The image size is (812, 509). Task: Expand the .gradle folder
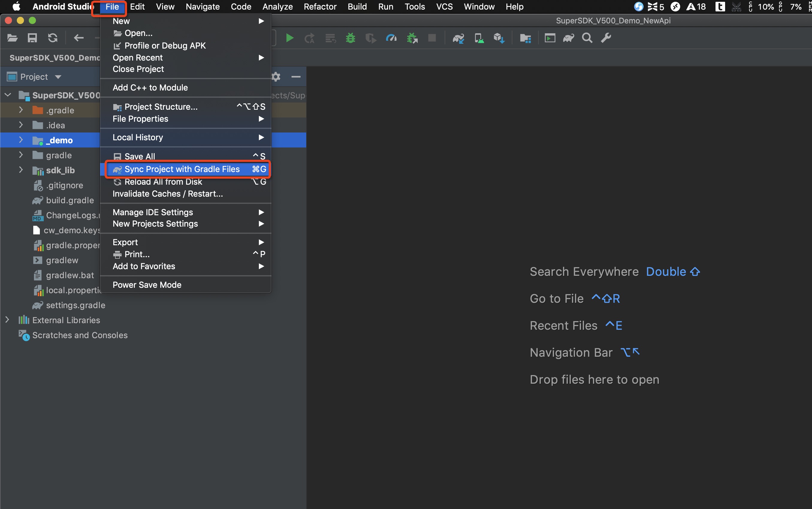click(21, 110)
